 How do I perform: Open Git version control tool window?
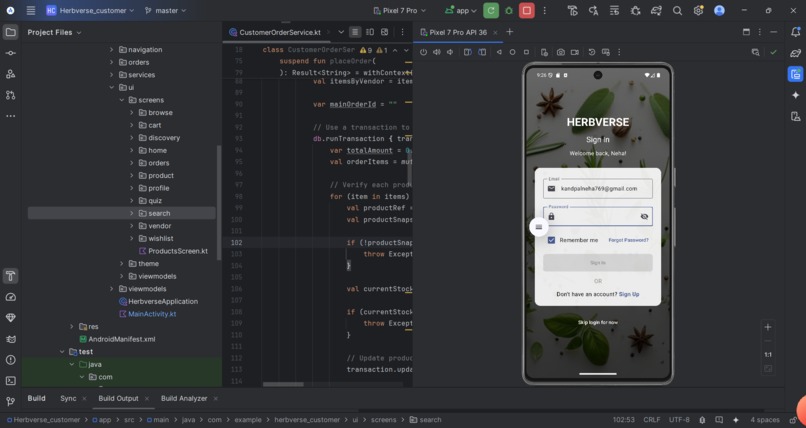point(10,402)
